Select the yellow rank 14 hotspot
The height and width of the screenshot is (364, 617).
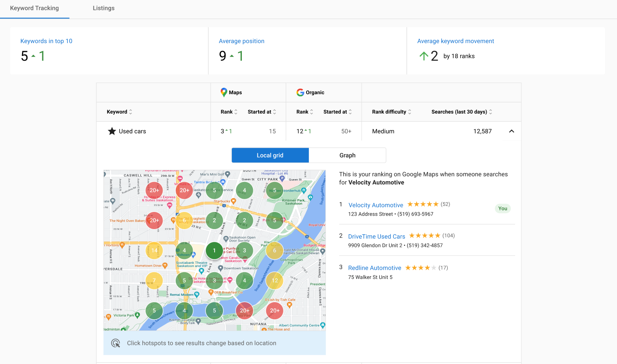click(154, 251)
